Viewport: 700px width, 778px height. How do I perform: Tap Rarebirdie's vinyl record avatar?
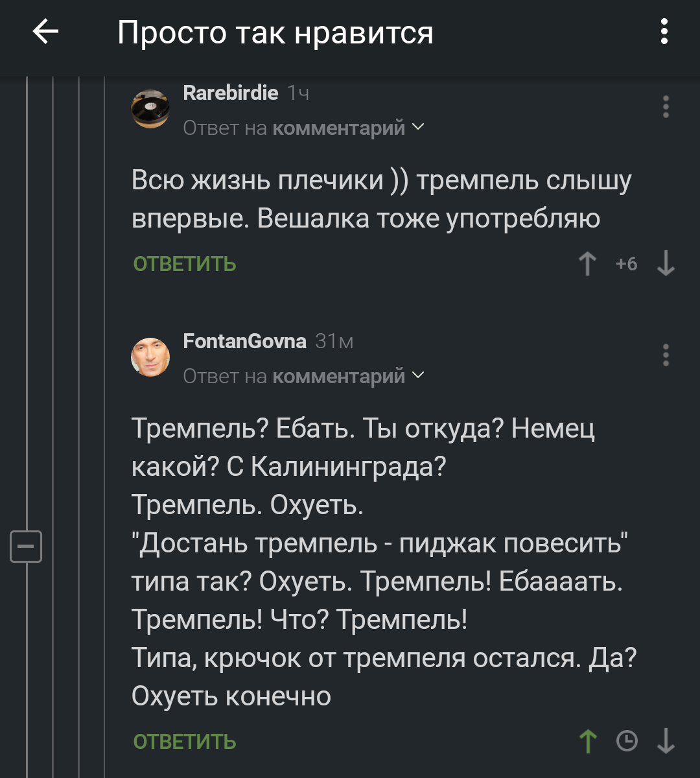tap(150, 108)
